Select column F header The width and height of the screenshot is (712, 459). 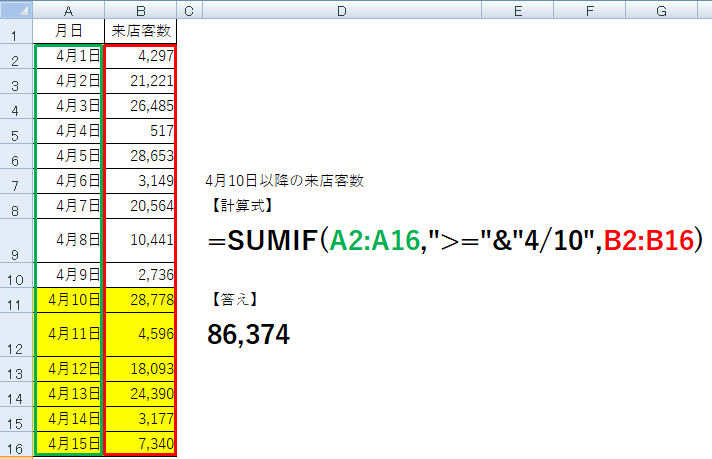[589, 10]
